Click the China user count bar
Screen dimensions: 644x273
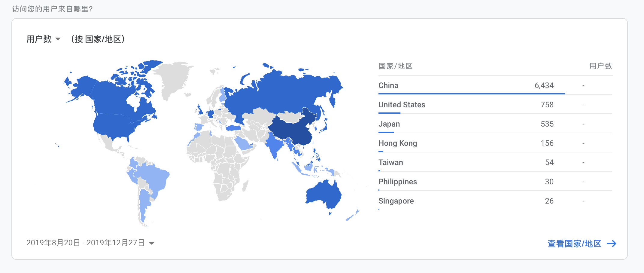point(471,94)
